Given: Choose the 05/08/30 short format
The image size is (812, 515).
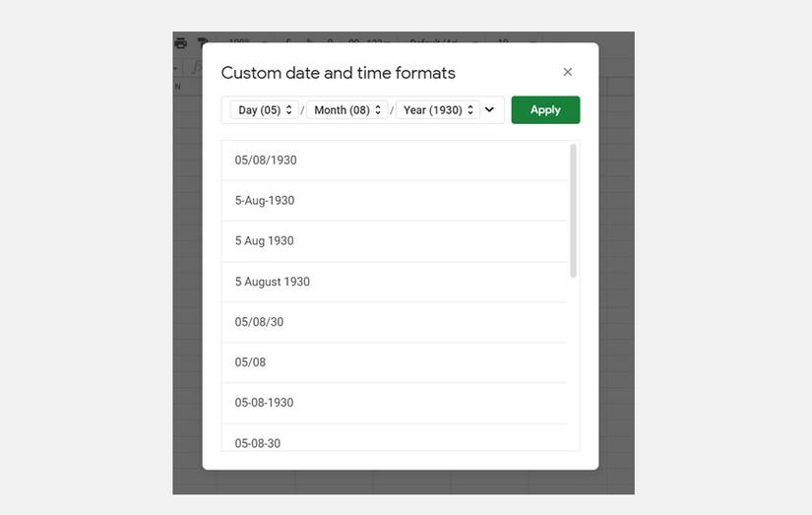Looking at the screenshot, I should click(x=259, y=322).
